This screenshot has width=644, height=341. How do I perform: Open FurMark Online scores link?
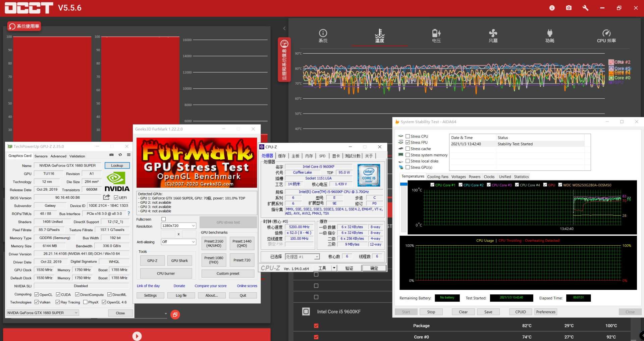[247, 286]
